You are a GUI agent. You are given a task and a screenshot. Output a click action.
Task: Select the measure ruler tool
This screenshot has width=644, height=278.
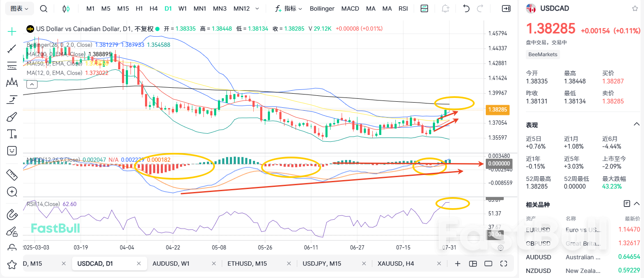[x=12, y=175]
